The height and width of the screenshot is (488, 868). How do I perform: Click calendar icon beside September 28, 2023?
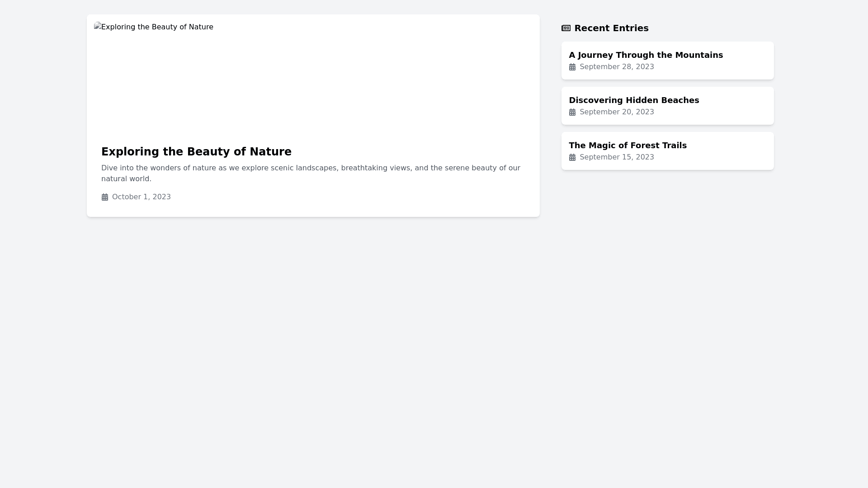pyautogui.click(x=572, y=67)
